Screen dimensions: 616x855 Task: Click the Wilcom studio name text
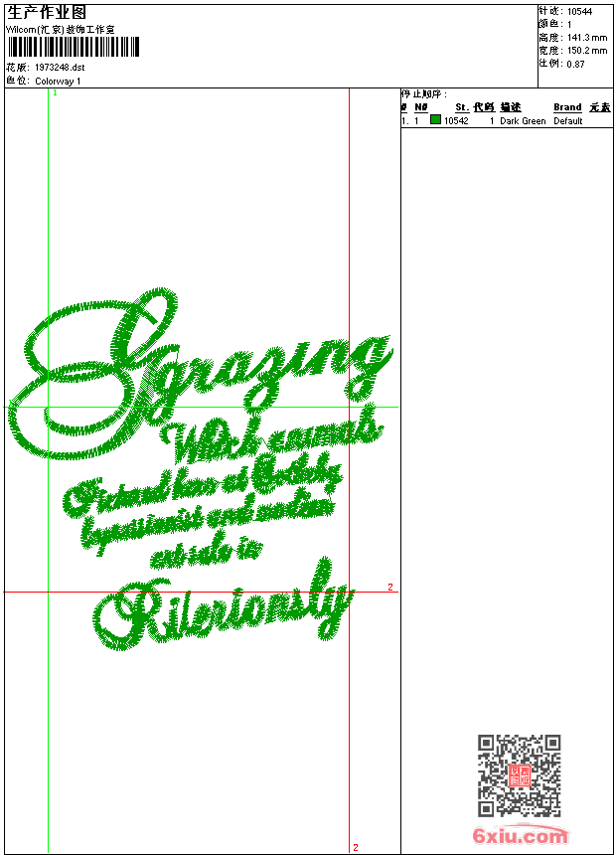click(x=61, y=30)
